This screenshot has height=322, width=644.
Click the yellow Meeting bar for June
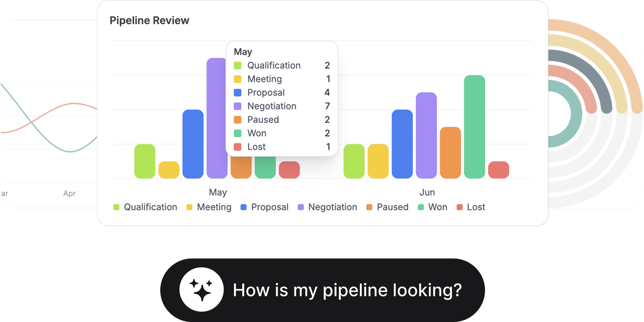coord(378,161)
